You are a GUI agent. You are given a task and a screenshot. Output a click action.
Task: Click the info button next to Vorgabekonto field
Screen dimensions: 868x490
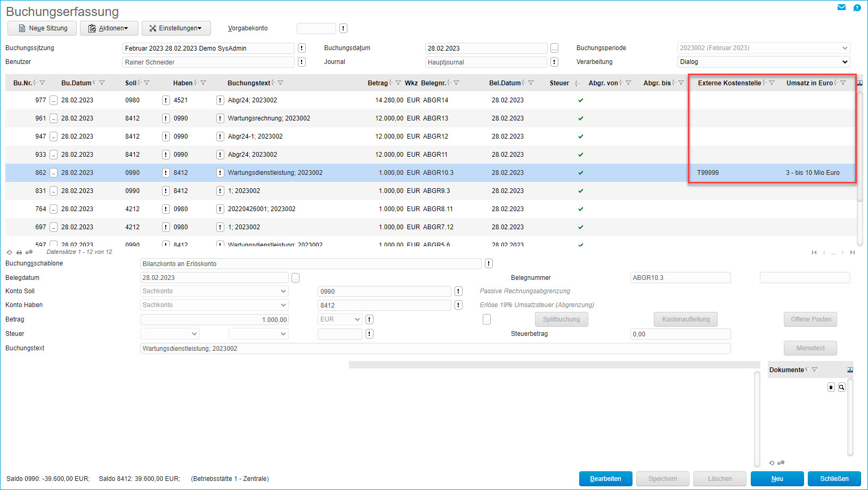343,28
